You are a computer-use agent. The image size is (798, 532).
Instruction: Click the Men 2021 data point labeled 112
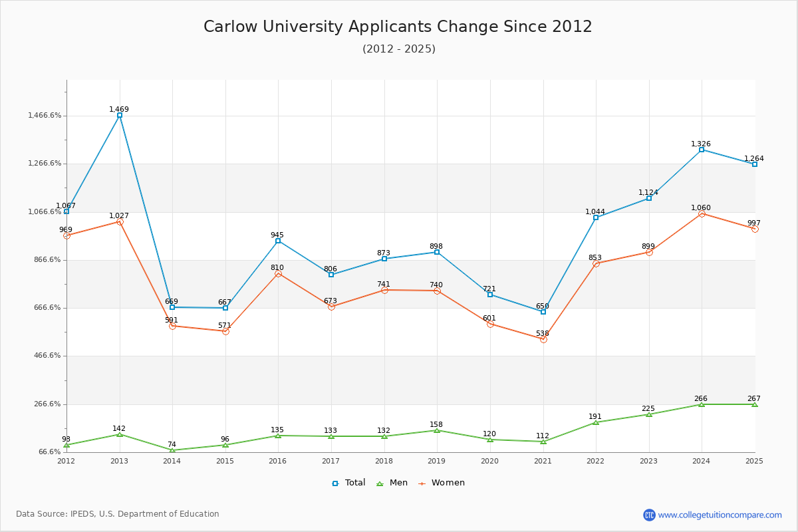(543, 442)
